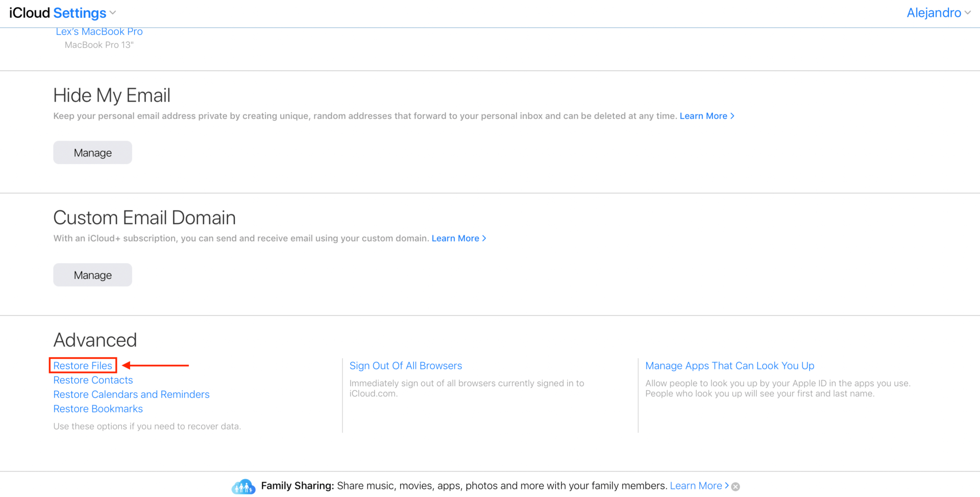Sign Out Of All Browsers
The width and height of the screenshot is (980, 497).
[x=406, y=365]
